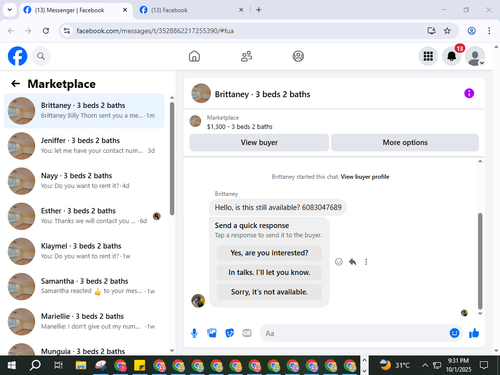Open the Windows Start menu

click(12, 366)
